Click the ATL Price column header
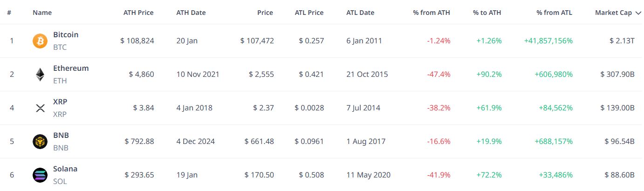 coord(309,13)
